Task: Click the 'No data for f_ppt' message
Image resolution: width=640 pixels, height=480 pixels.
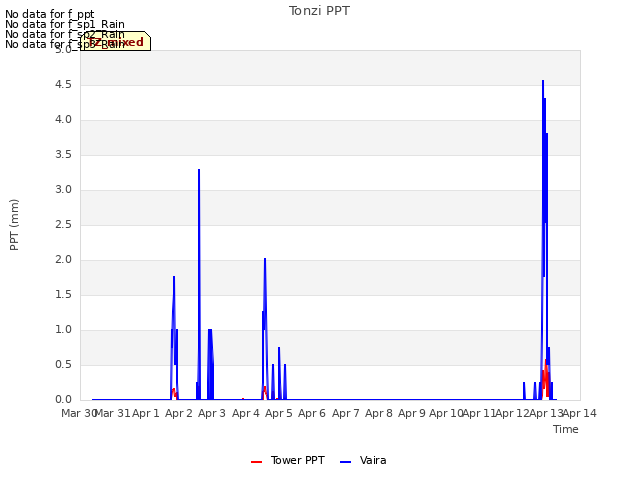Action: pyautogui.click(x=49, y=14)
